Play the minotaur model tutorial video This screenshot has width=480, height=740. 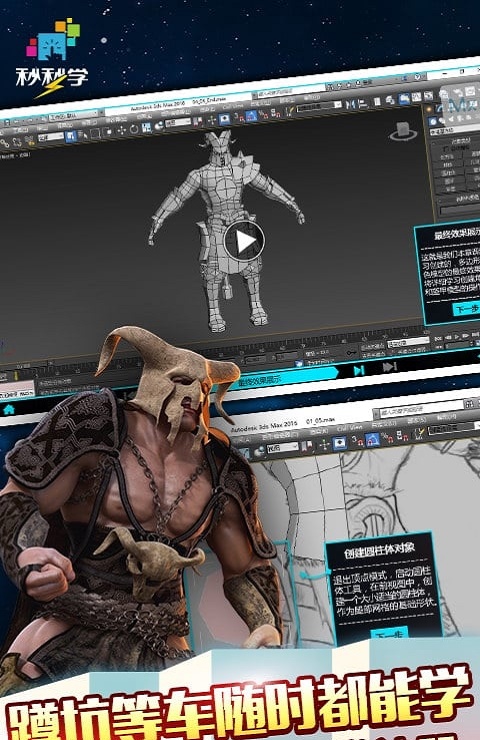point(244,241)
